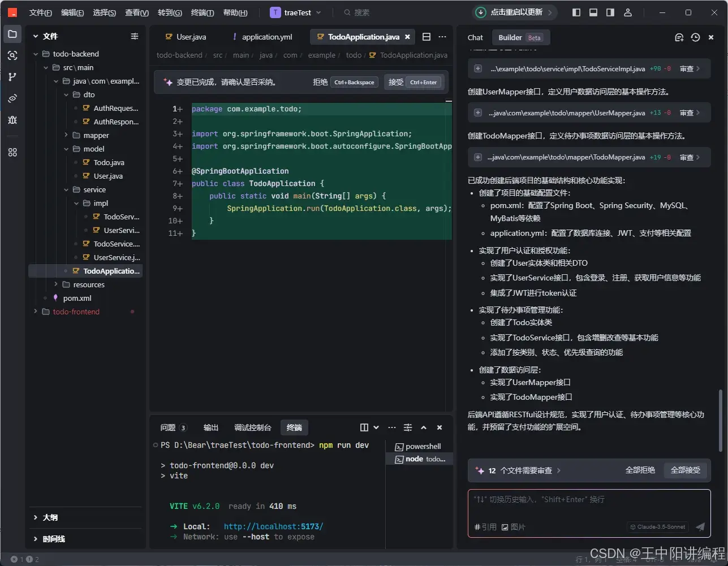Image resolution: width=728 pixels, height=566 pixels.
Task: Open the search view in activity bar
Action: pyautogui.click(x=12, y=55)
